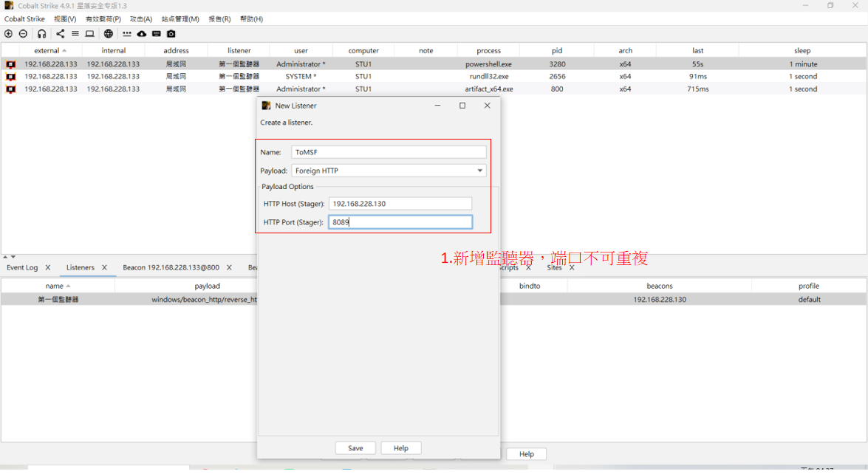Open screenshots via the camera icon
Image resolution: width=868 pixels, height=474 pixels.
click(171, 34)
